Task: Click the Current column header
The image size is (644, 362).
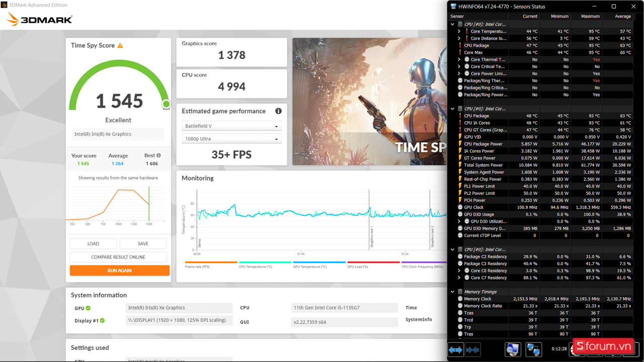Action: [x=524, y=16]
